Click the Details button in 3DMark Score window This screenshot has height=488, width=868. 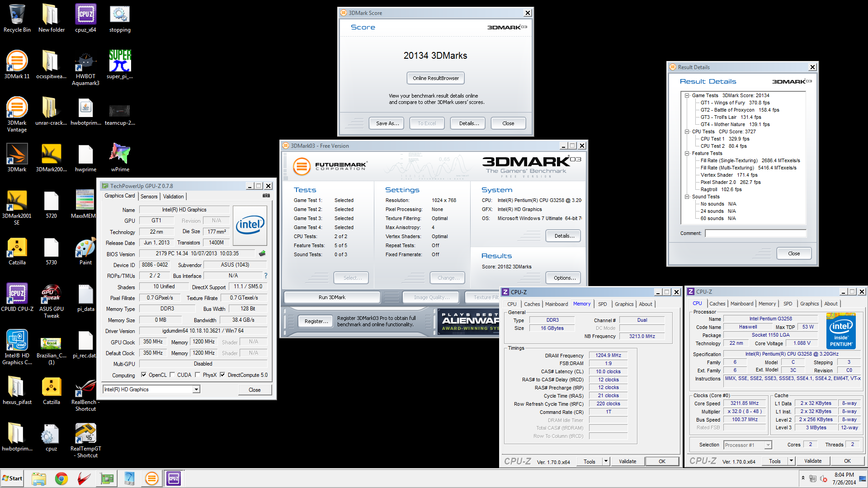469,123
